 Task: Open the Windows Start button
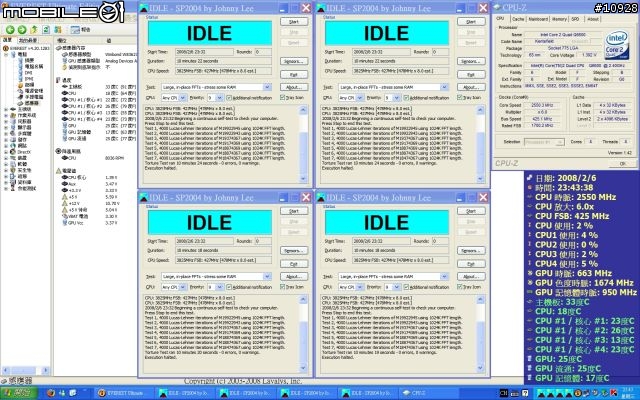[19, 393]
